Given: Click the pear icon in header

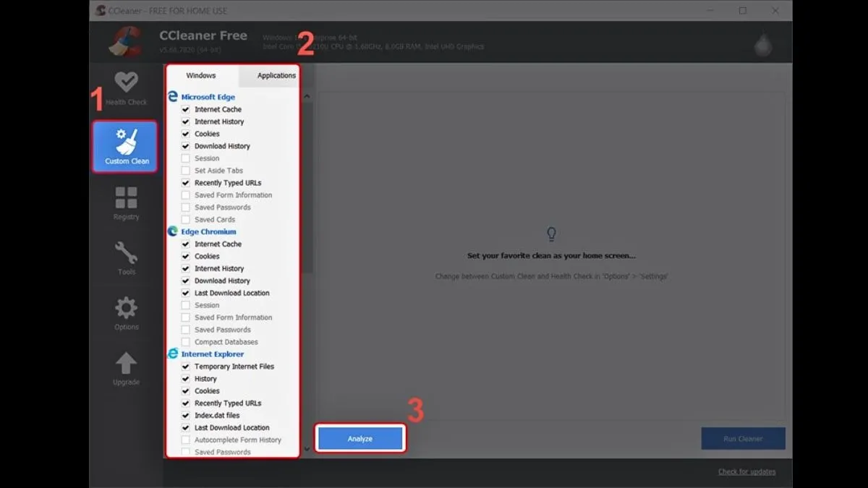Looking at the screenshot, I should (763, 45).
